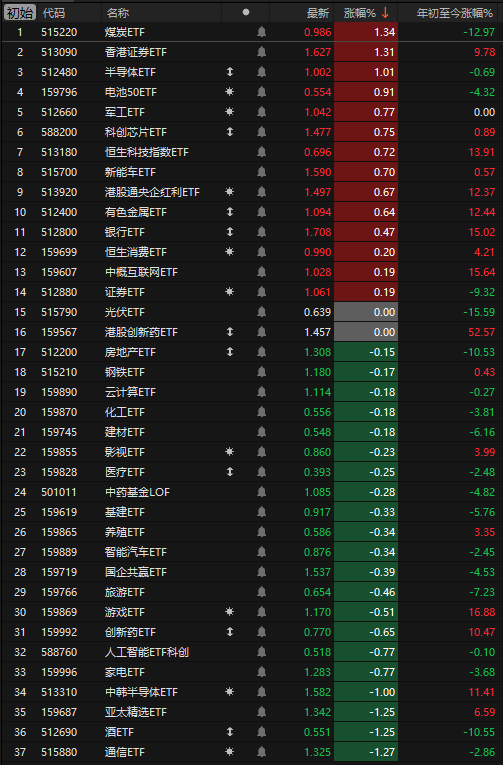Screen dimensions: 503x765
Task: Click the up-down arrow marker for 港股创新药ETF
Action: click(x=230, y=332)
